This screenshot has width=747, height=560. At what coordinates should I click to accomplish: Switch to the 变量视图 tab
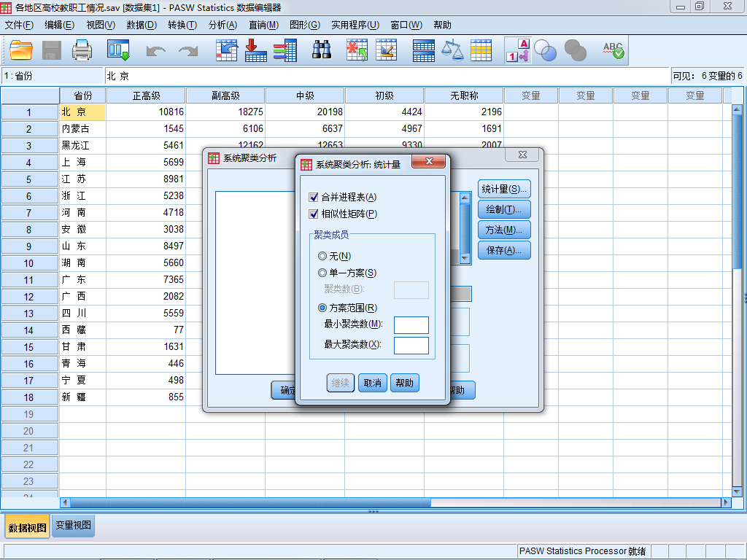click(x=73, y=525)
